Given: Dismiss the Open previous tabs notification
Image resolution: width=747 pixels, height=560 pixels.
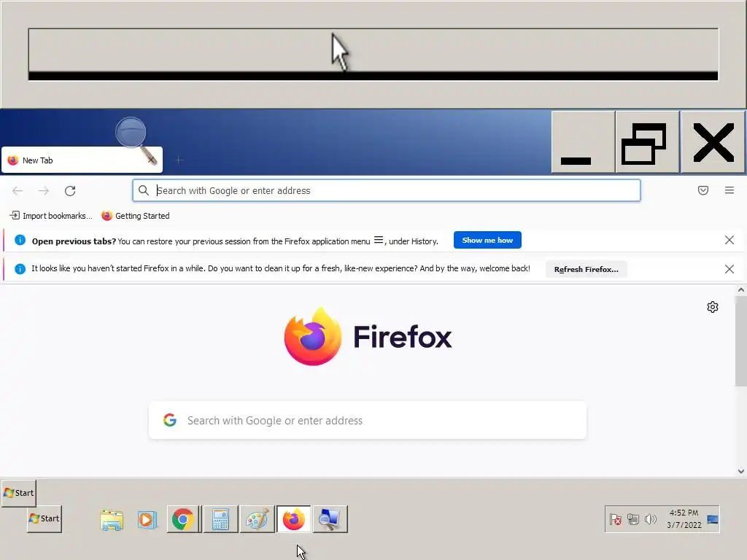Looking at the screenshot, I should [729, 240].
